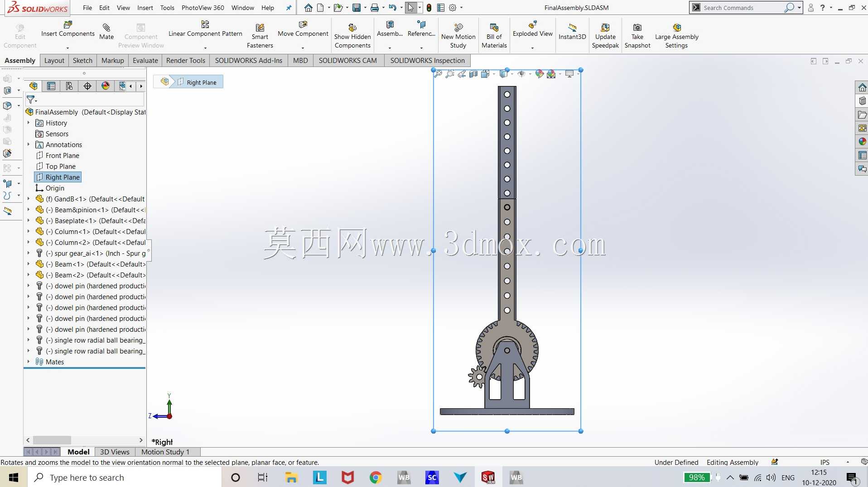Open Large Assembly Settings
868x487 pixels.
677,35
